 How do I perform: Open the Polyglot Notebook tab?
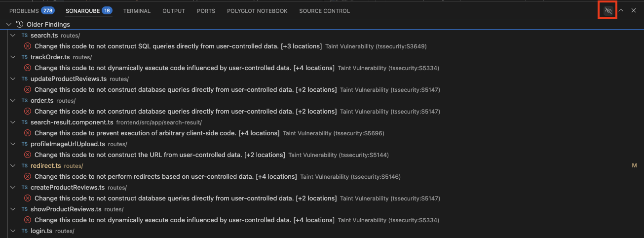[257, 11]
